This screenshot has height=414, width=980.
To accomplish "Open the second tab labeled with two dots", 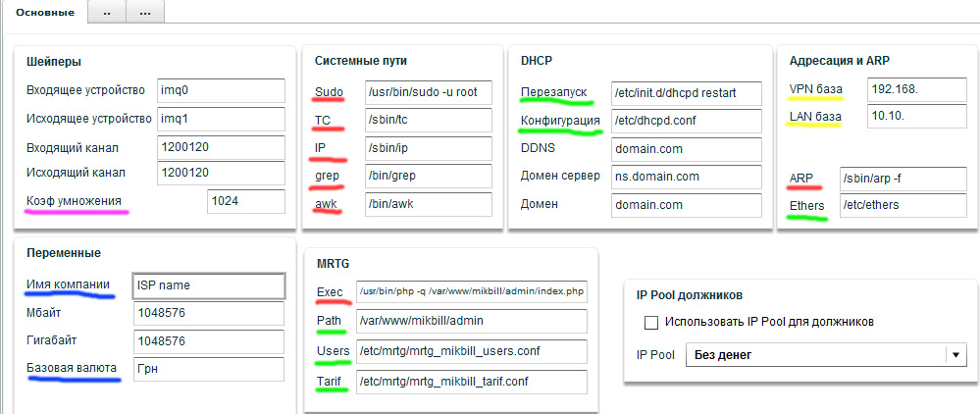I will [107, 12].
